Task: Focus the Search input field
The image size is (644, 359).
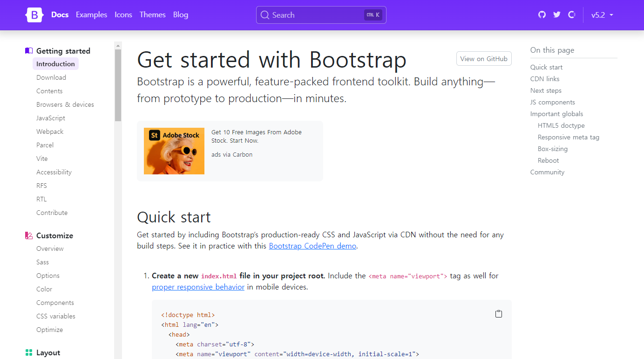Action: tap(321, 15)
